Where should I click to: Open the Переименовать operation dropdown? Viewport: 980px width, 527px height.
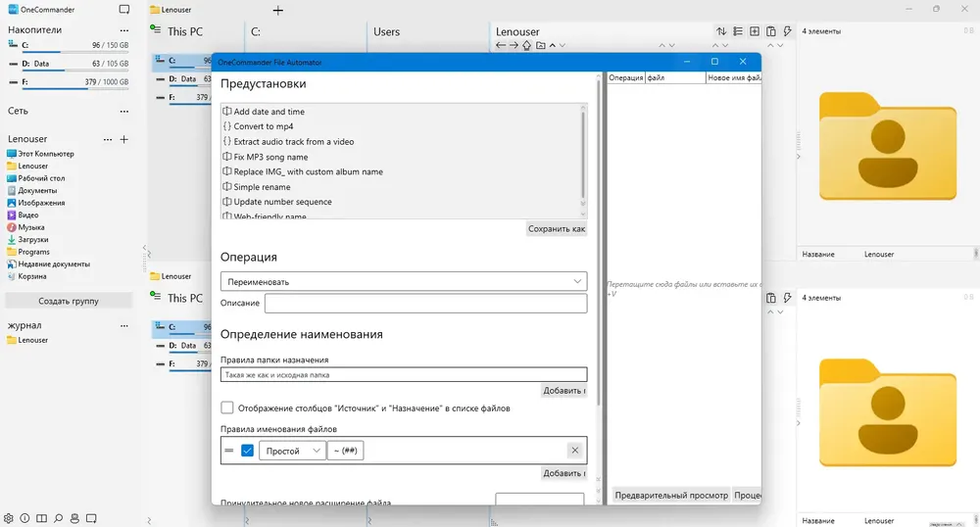404,281
